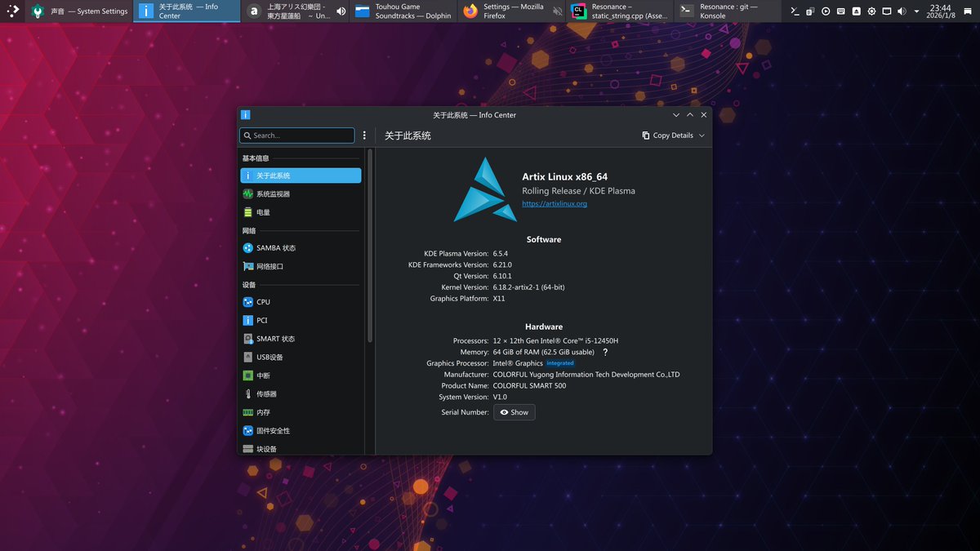Click the Copy Details button

point(667,136)
